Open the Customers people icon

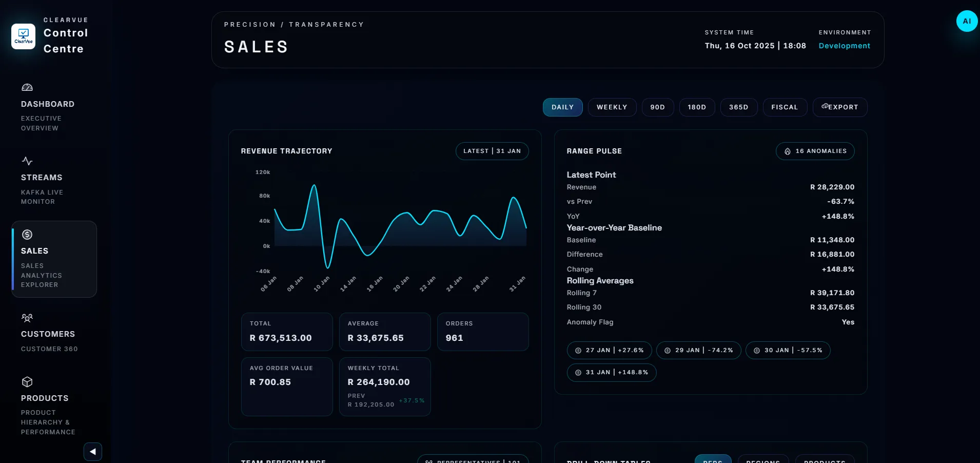click(27, 318)
